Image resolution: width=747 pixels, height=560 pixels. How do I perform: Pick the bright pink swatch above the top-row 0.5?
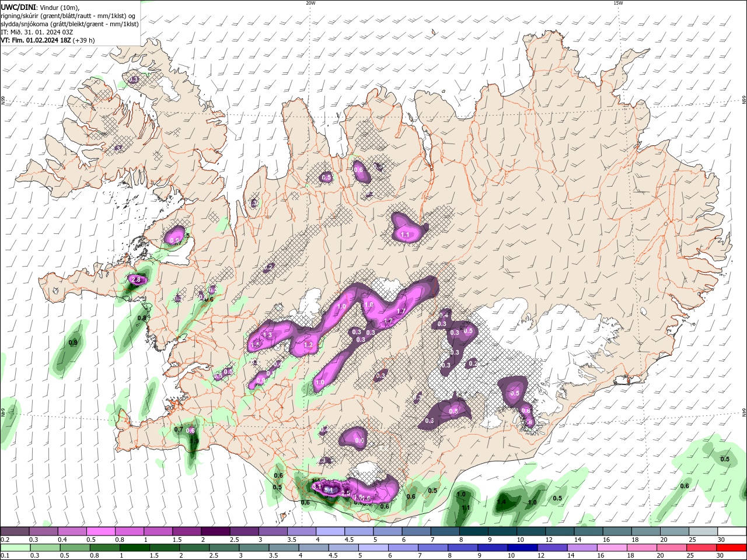point(100,531)
